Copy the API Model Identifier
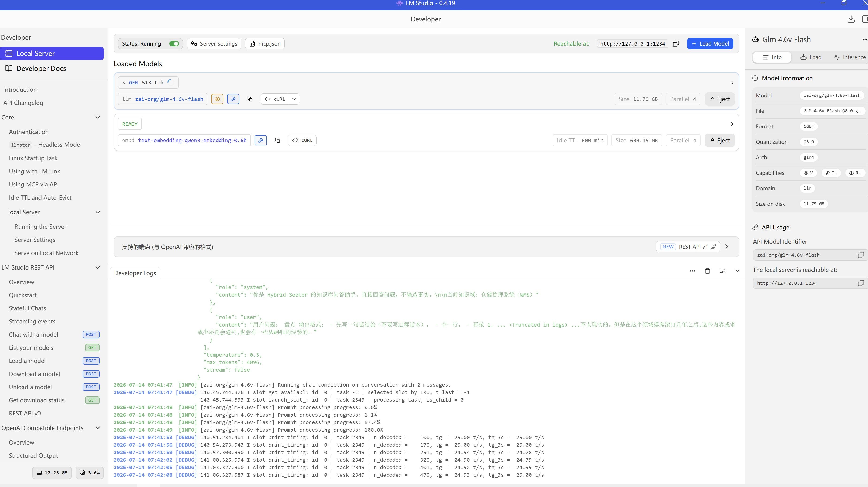This screenshot has height=487, width=868. tap(860, 255)
